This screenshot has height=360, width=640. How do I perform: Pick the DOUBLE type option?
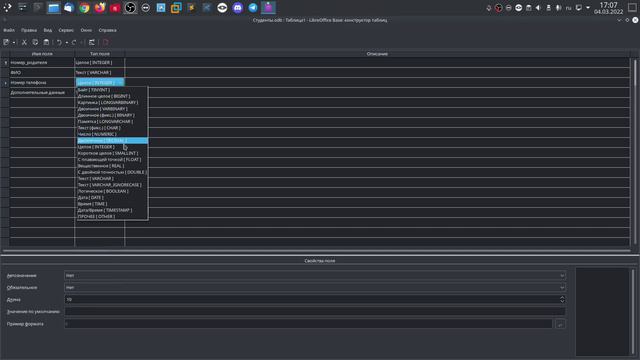click(x=112, y=172)
